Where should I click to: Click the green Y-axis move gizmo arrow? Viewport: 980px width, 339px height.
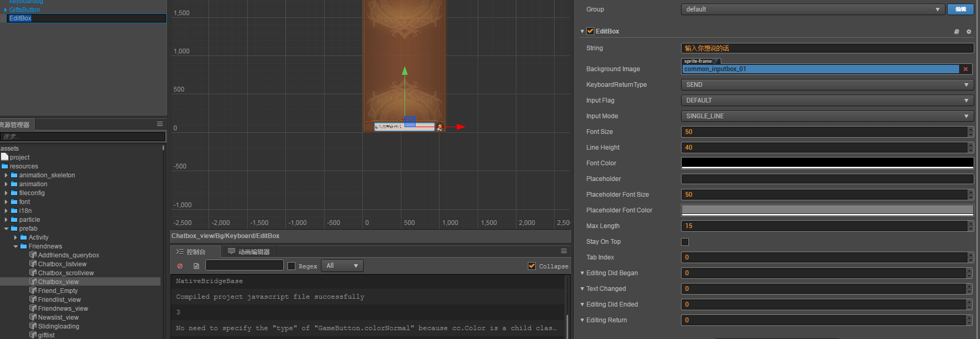405,71
